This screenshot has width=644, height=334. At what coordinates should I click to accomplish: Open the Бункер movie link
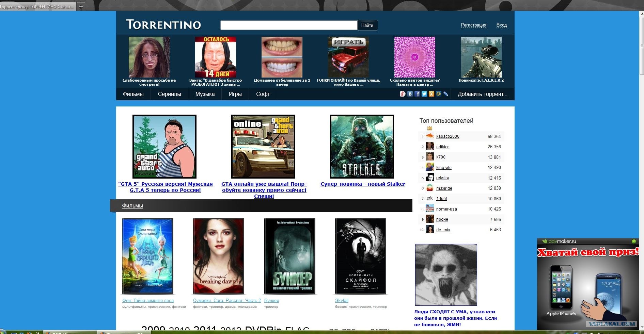(x=271, y=301)
